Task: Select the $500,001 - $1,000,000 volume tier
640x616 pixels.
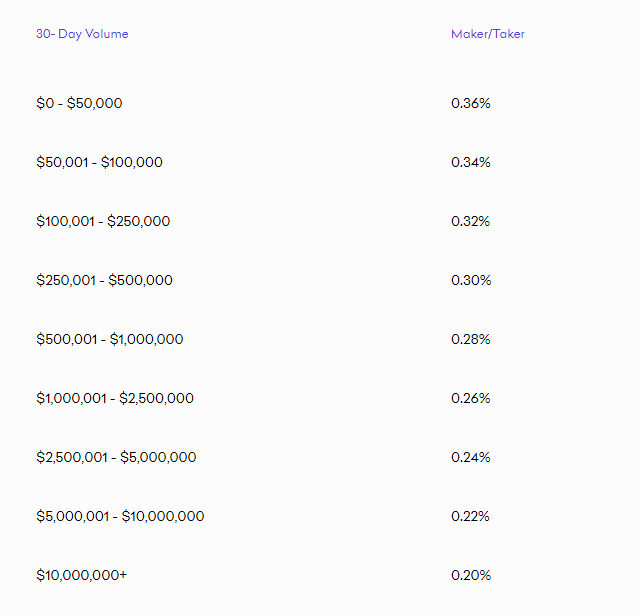Action: pos(110,339)
